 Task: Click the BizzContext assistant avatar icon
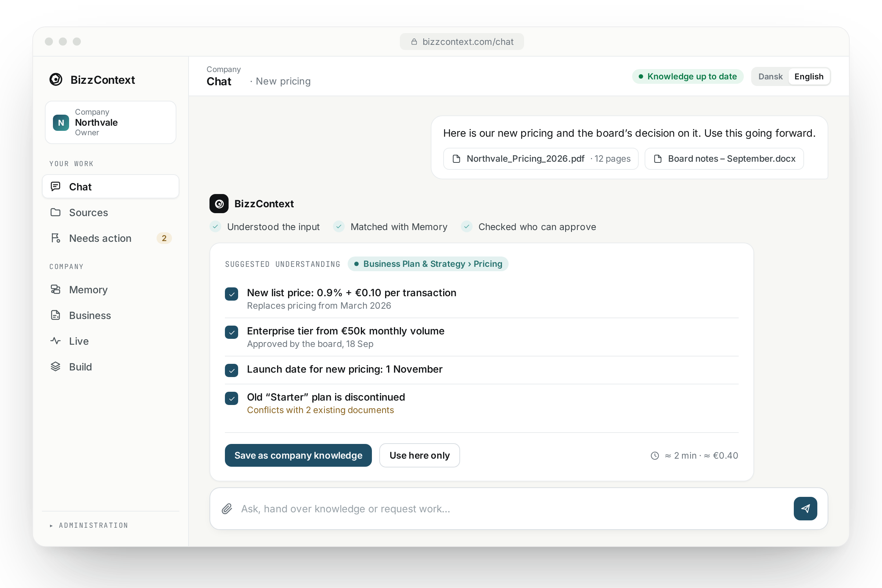coord(219,204)
